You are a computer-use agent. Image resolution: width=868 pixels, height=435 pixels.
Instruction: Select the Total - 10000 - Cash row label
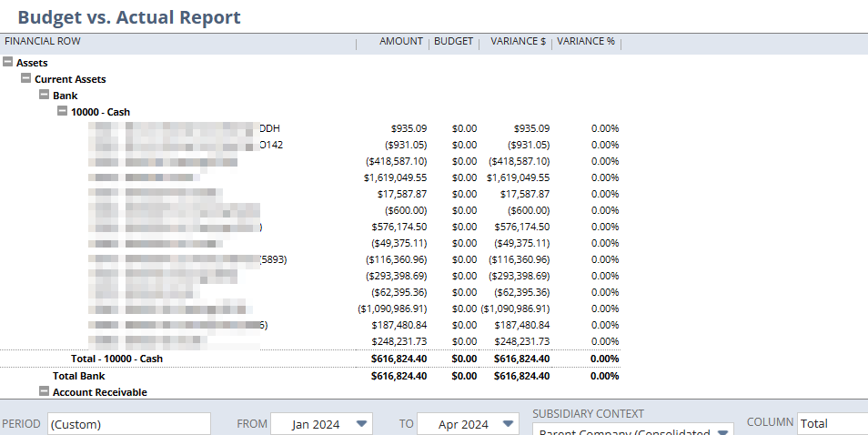(116, 359)
